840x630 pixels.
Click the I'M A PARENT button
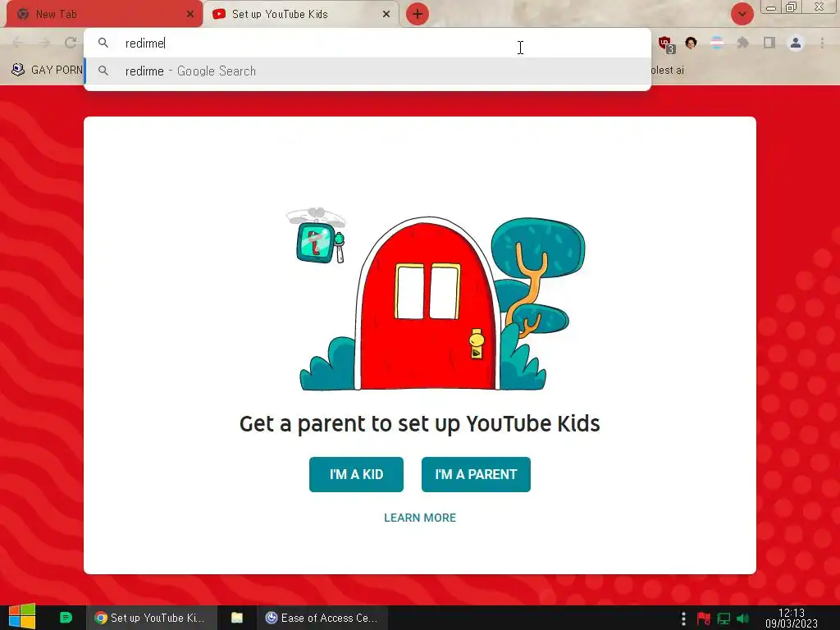coord(476,474)
